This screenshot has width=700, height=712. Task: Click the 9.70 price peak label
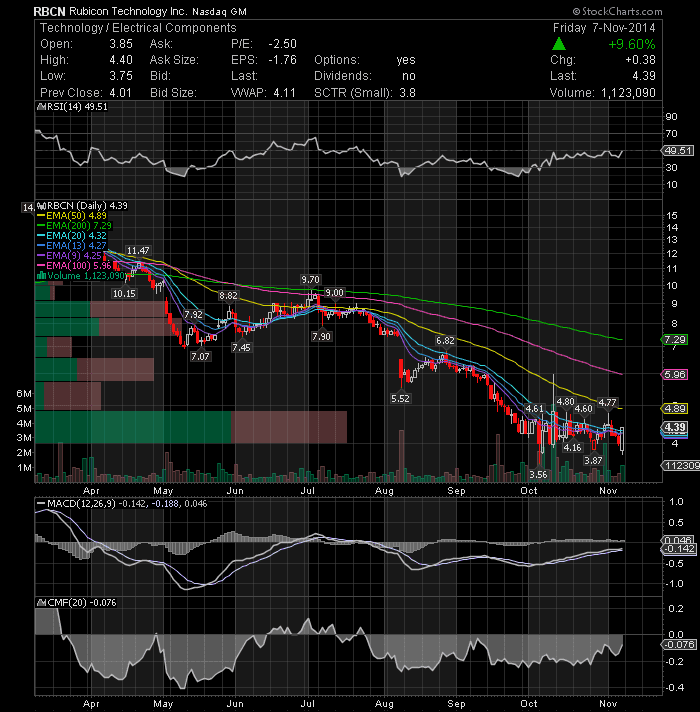tap(311, 279)
